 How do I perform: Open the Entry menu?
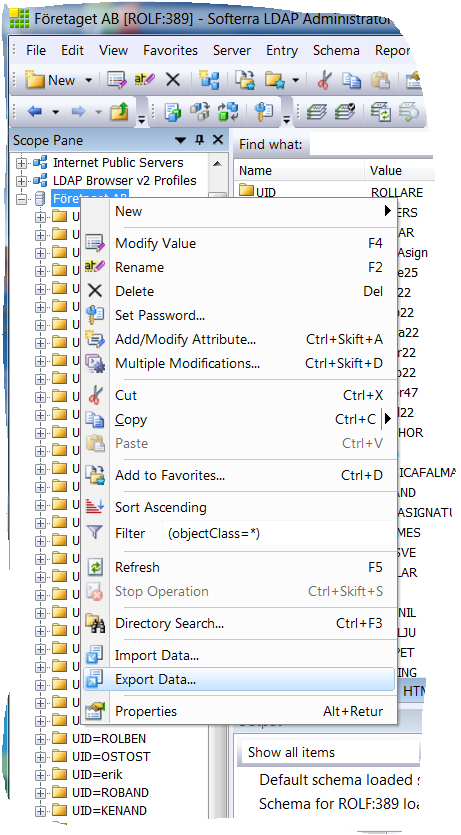point(282,51)
